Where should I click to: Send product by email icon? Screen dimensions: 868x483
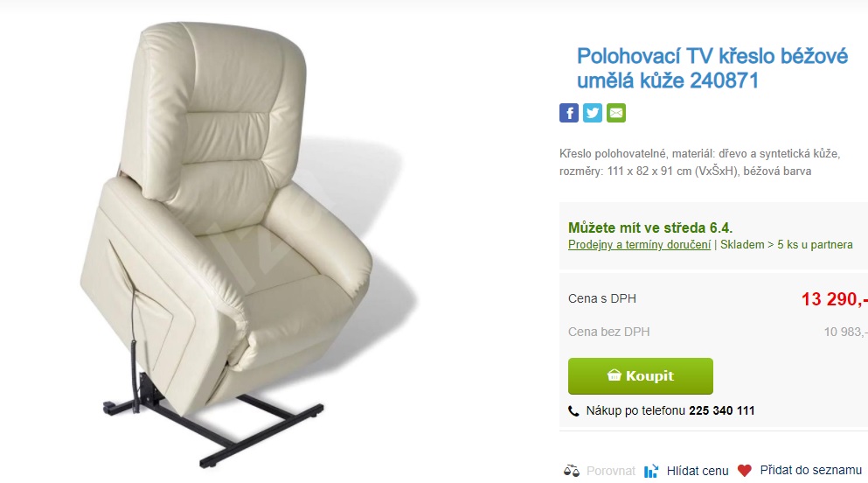616,113
